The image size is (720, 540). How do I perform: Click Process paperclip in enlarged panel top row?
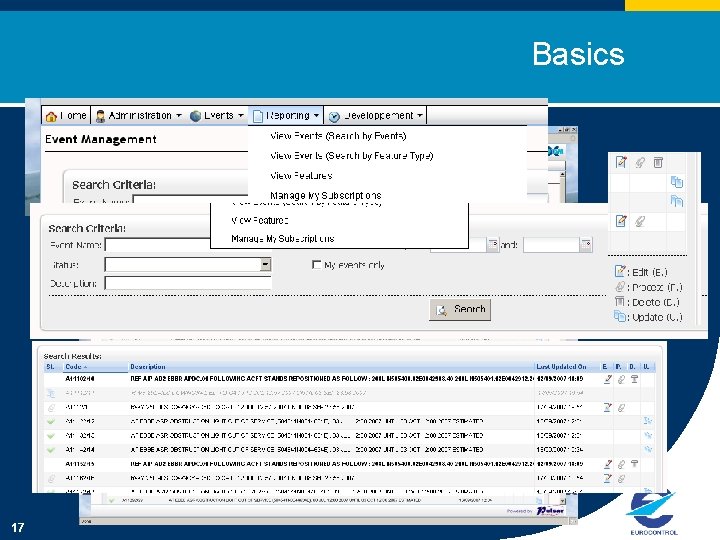point(640,162)
